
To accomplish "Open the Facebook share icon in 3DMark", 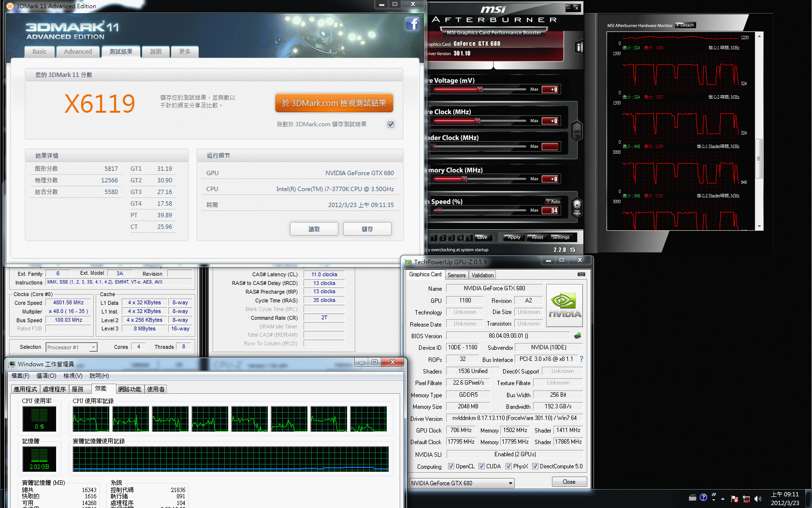I will point(412,24).
